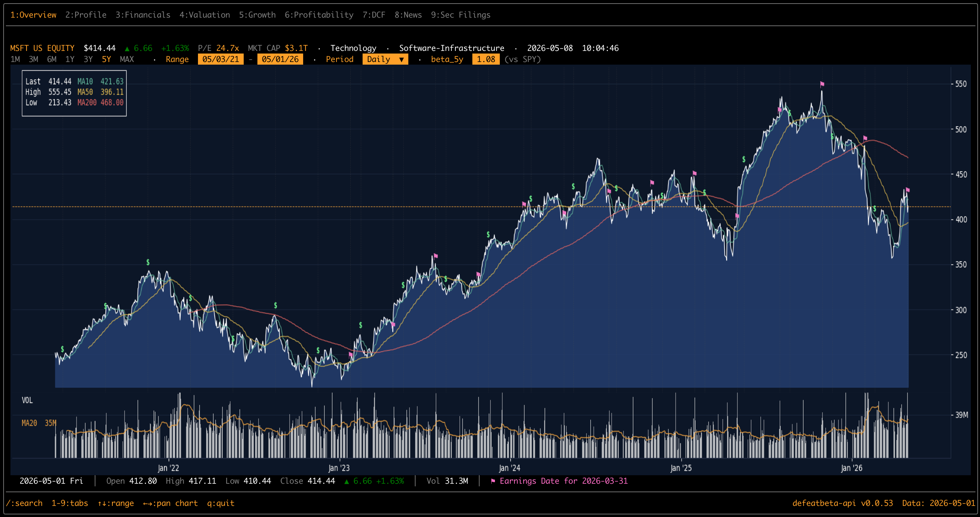Image resolution: width=980 pixels, height=517 pixels.
Task: Click the '(vs SPY)' benchmark label
Action: click(x=522, y=59)
